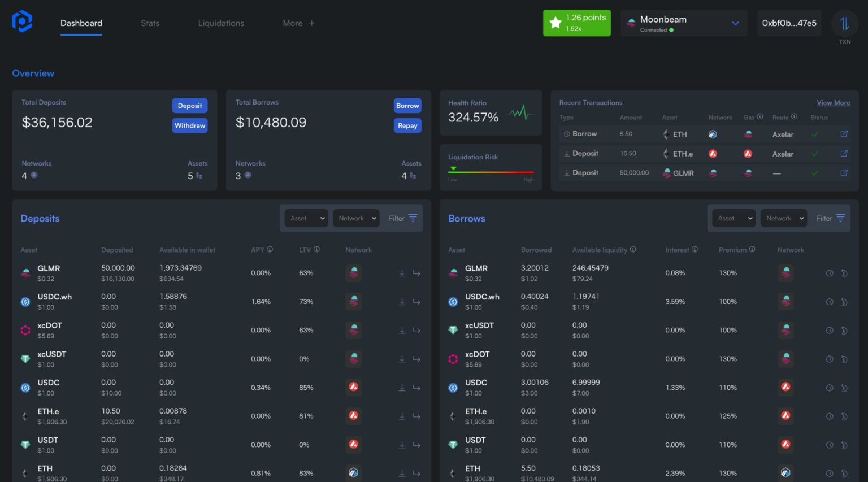Switch to the Stats tab

(x=150, y=23)
